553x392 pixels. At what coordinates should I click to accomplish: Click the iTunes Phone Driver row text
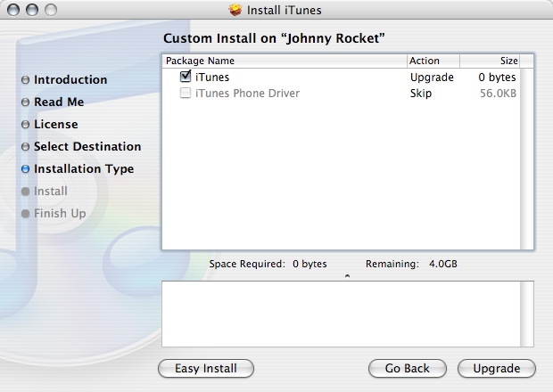tap(247, 94)
